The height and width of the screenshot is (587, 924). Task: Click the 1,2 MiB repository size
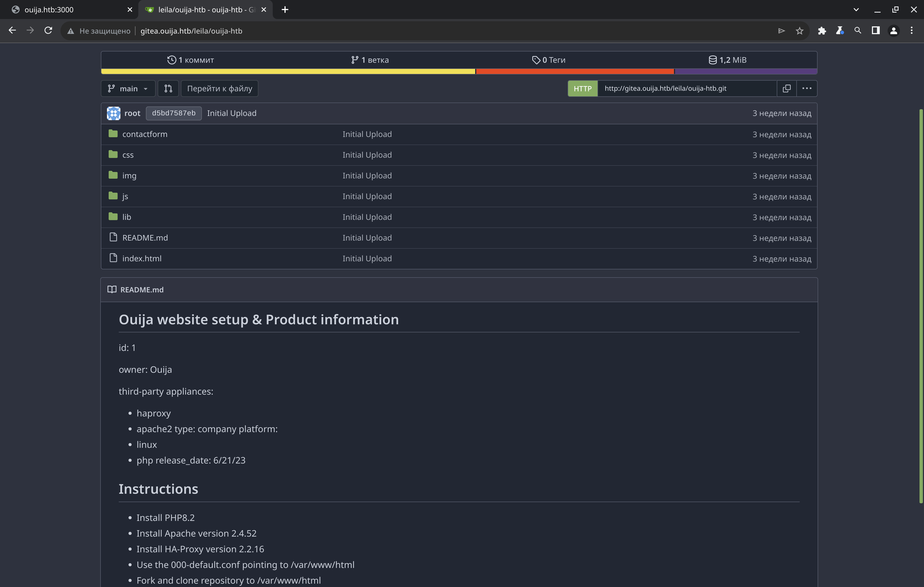click(x=727, y=60)
